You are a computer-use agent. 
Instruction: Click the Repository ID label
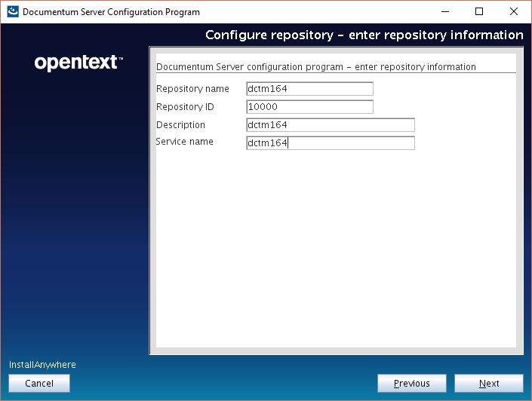click(185, 107)
